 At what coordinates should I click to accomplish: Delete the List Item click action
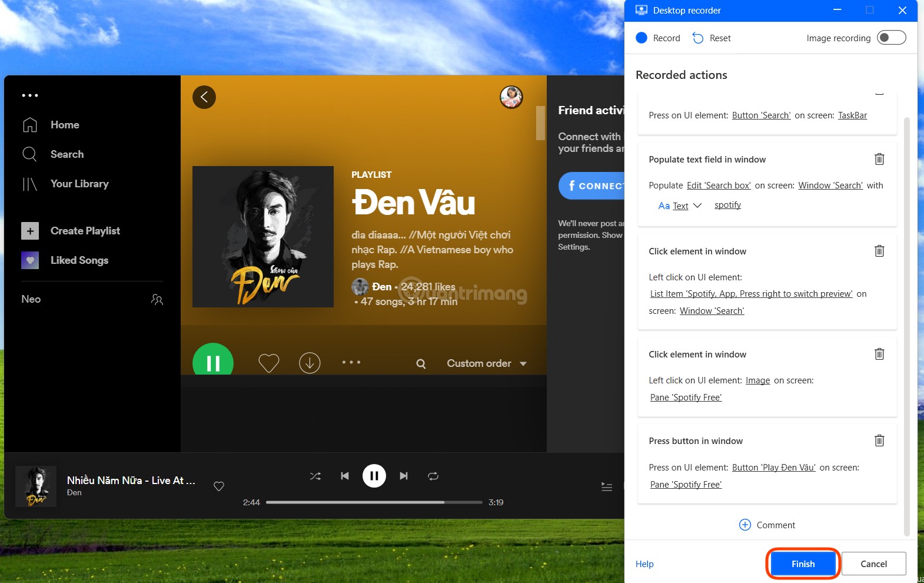879,251
